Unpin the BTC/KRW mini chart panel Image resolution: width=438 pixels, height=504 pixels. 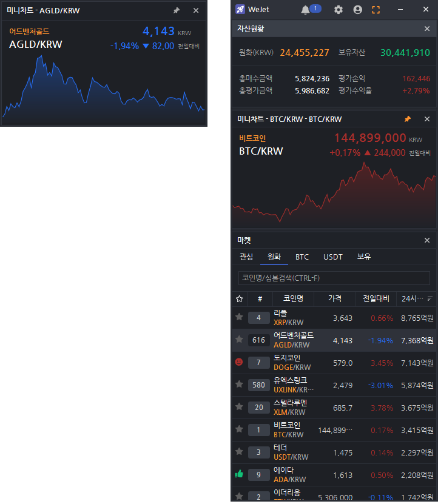408,119
